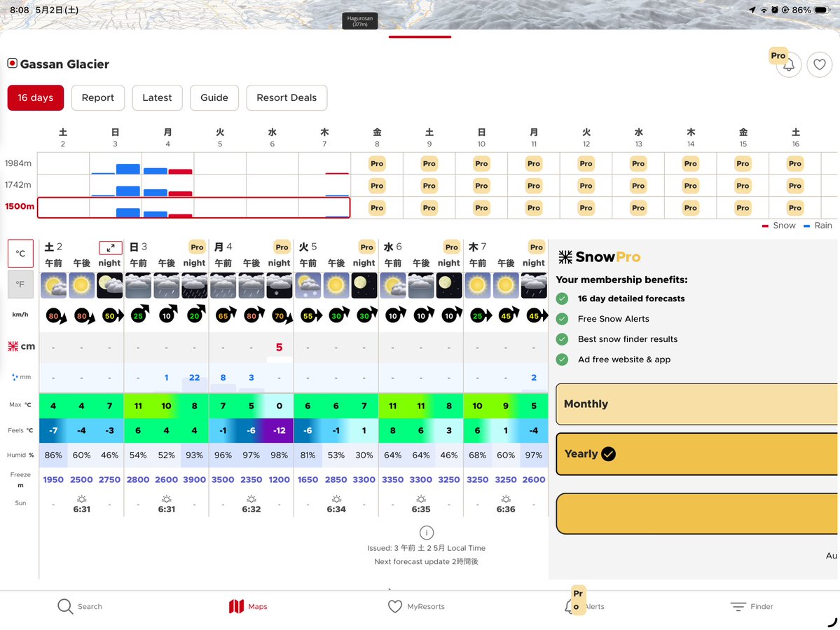Image resolution: width=840 pixels, height=630 pixels.
Task: Tap the sheet drag handle bar
Action: click(420, 36)
